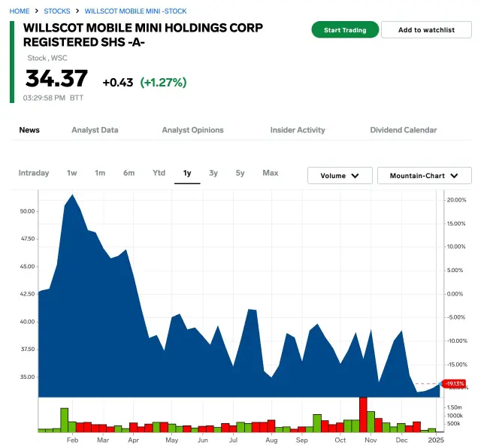Screen dimensions: 481x448
Task: Click the red -19.13% price marker
Action: click(x=455, y=383)
